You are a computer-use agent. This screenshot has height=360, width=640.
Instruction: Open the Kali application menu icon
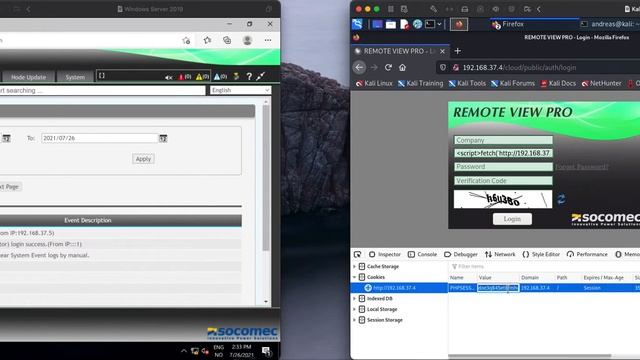click(357, 24)
